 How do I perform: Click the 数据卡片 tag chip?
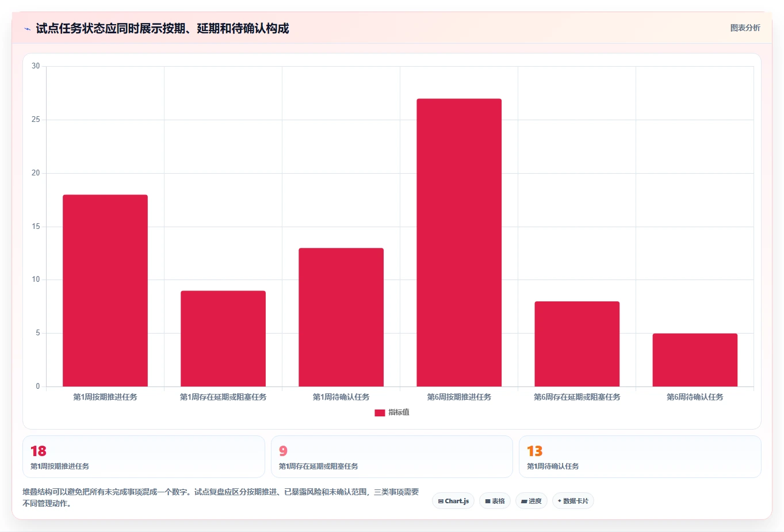coord(573,501)
